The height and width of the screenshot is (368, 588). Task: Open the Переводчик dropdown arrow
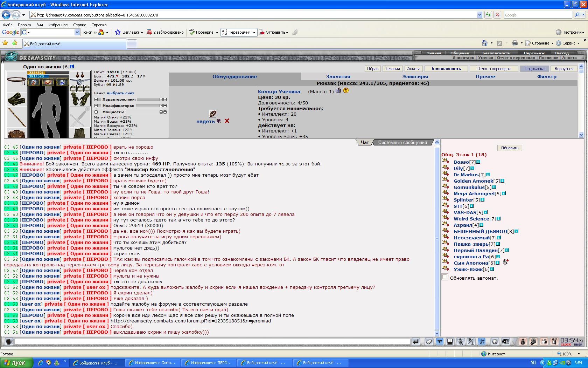[254, 32]
